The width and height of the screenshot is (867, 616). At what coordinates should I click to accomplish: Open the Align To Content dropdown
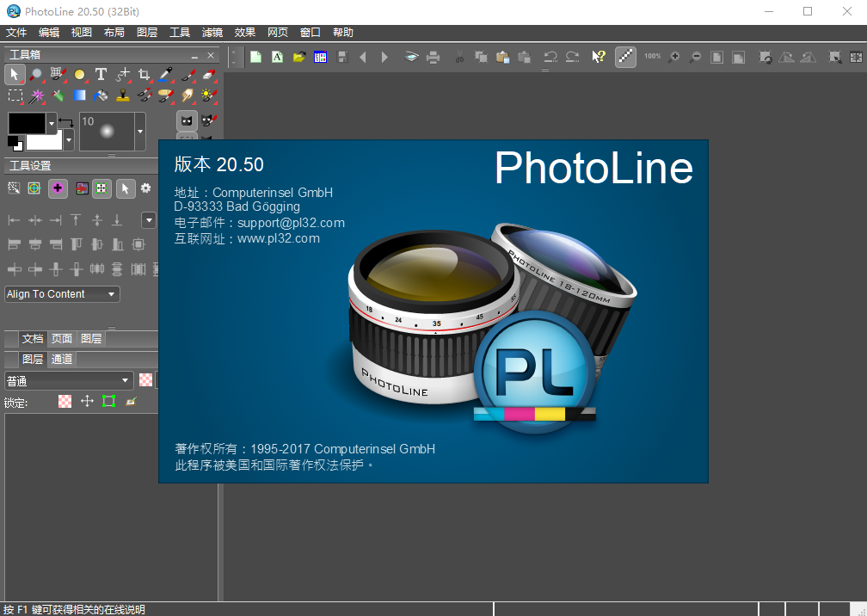pyautogui.click(x=61, y=293)
